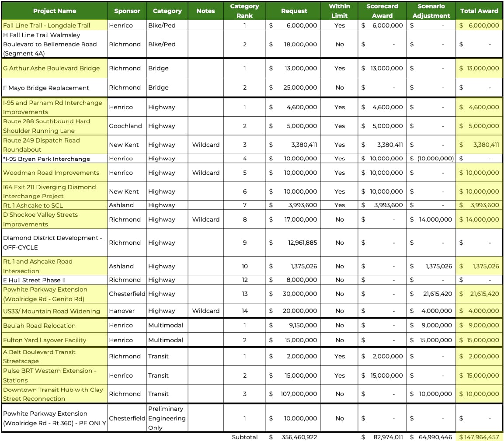
Task: Select the Woodman Road Improvements project name
Action: tap(51, 173)
